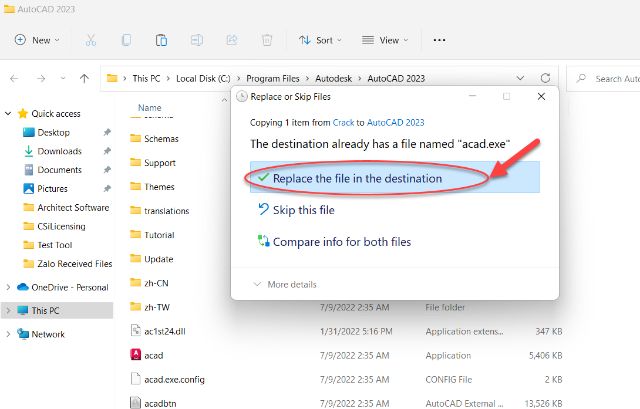Click the Cut scissors icon in toolbar
Viewport: 640px width, 409px height.
click(91, 40)
